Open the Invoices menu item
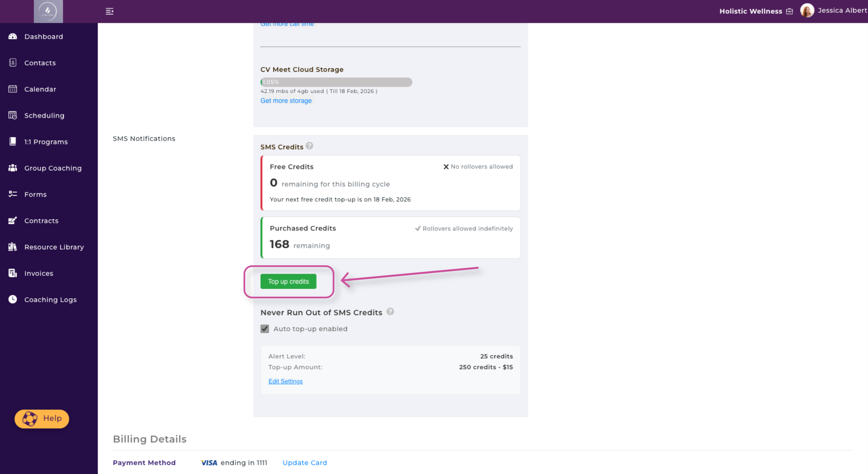 pos(39,273)
